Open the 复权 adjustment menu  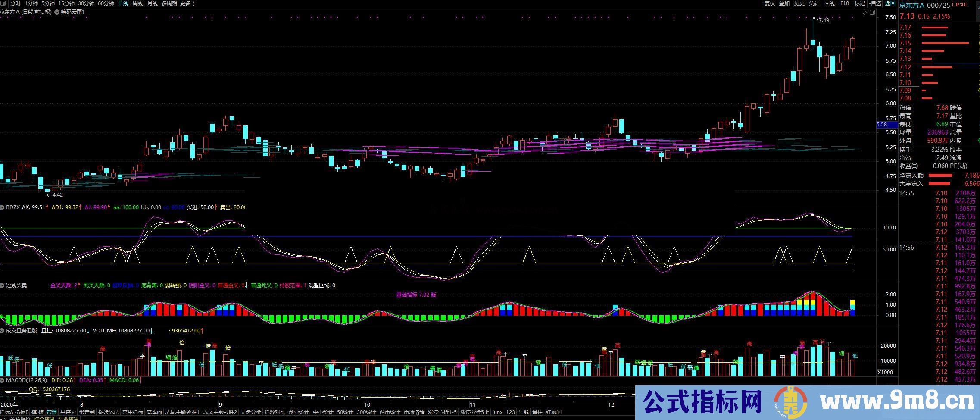click(770, 3)
